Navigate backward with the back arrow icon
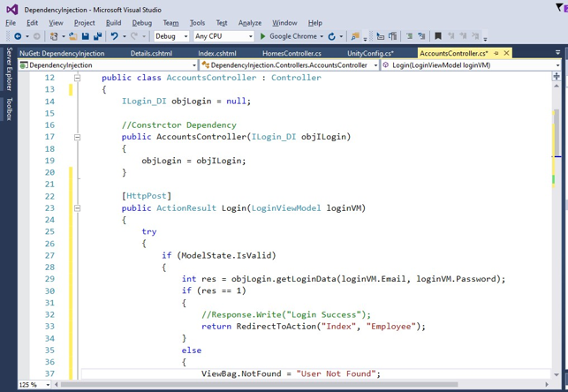 pos(18,36)
